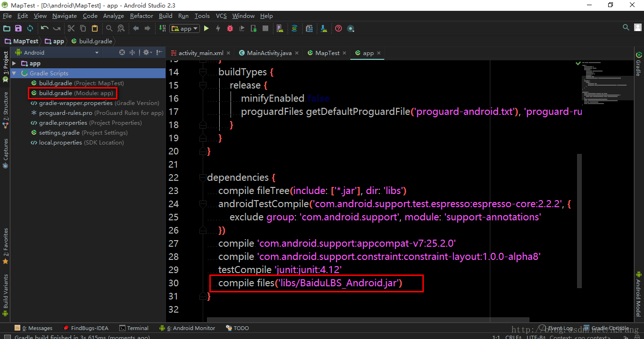The image size is (644, 339).
Task: Navigate Forward with the right arrow icon
Action: (148, 28)
